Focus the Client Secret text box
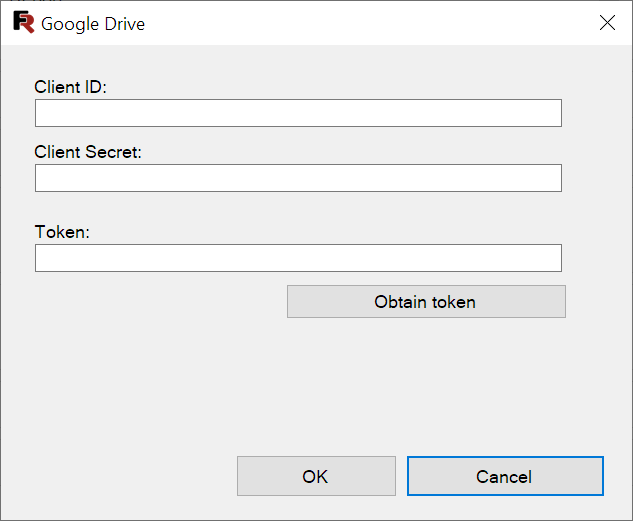The image size is (633, 521). pos(298,178)
